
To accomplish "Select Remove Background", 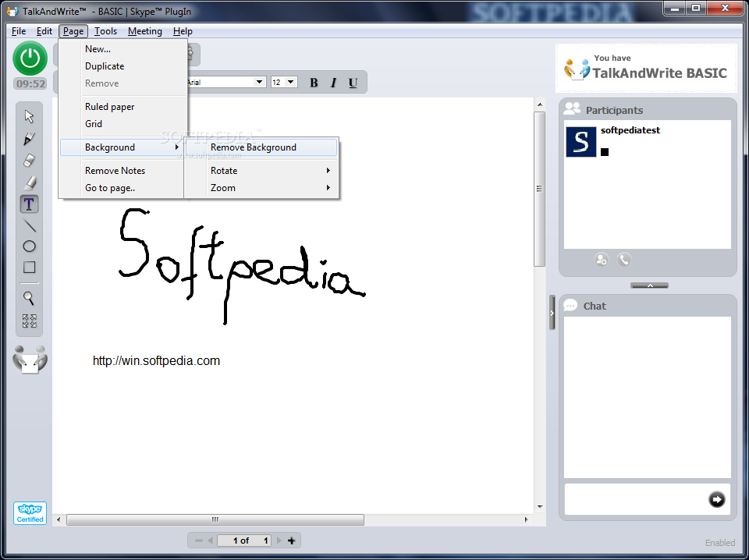I will tap(262, 147).
